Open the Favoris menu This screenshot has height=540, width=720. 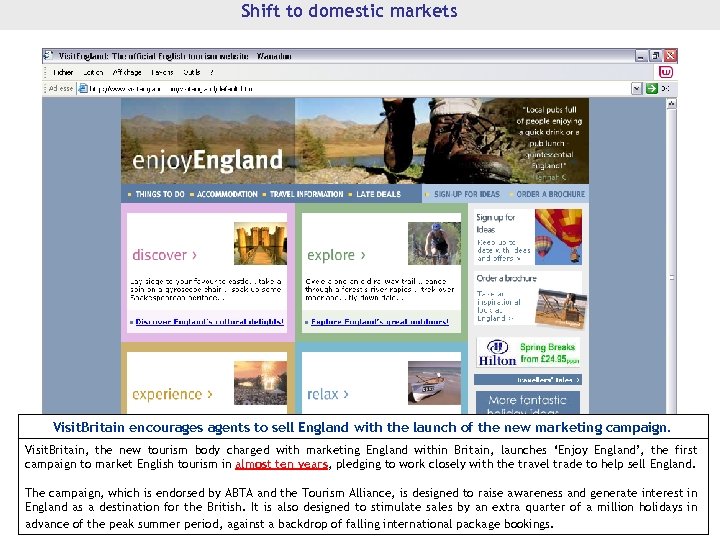[162, 72]
